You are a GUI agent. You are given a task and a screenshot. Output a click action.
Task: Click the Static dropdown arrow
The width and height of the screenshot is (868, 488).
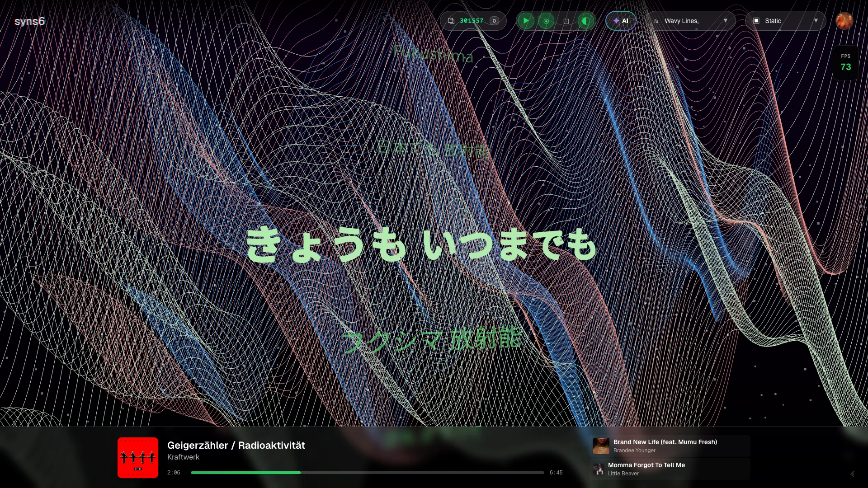[x=816, y=21]
